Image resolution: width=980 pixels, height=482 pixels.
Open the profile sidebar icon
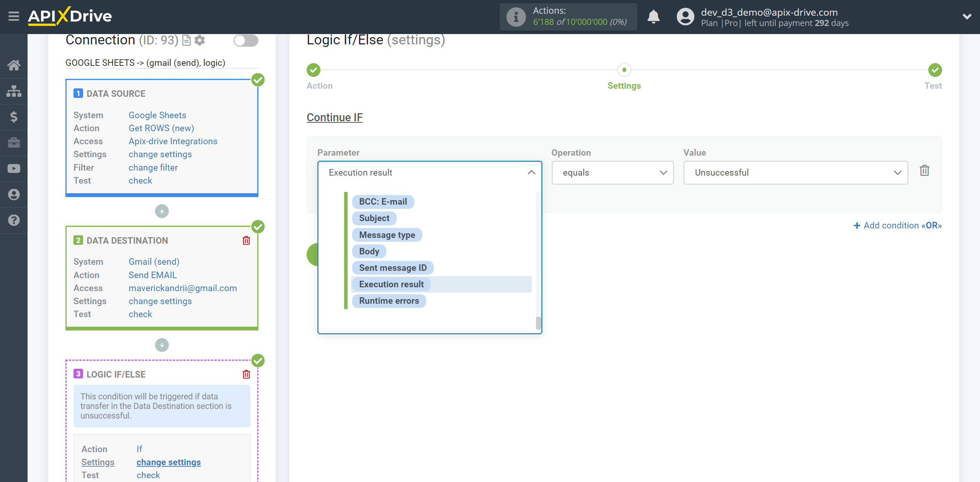click(x=14, y=194)
